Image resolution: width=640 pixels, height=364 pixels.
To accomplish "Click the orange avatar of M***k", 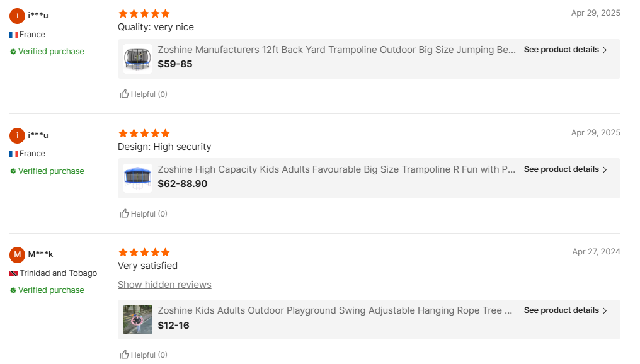I will (x=18, y=254).
